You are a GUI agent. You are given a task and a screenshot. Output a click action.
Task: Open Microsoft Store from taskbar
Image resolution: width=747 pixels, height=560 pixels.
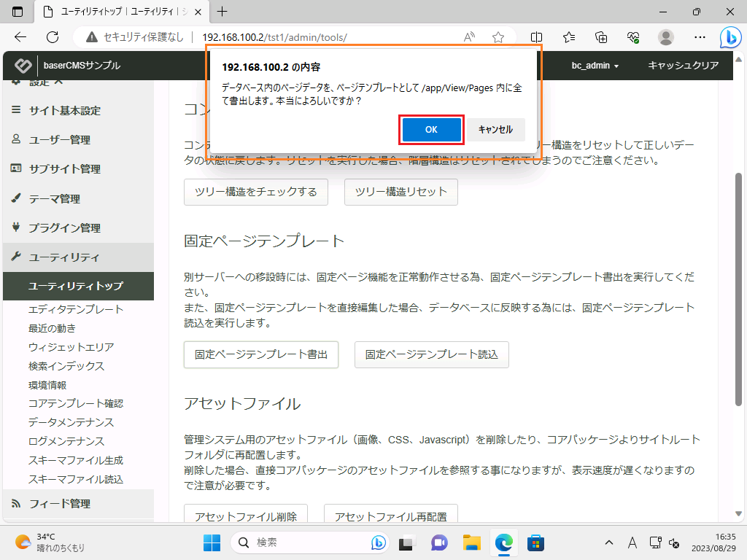[536, 542]
